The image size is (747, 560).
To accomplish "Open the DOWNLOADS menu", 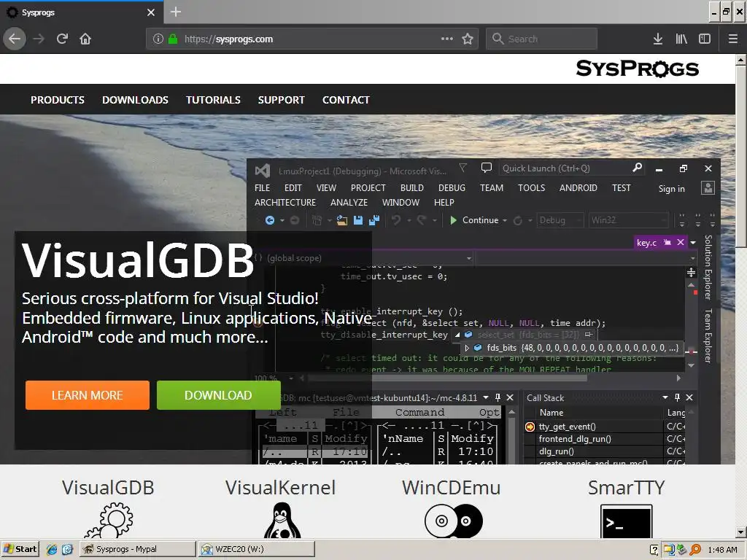I will 135,100.
